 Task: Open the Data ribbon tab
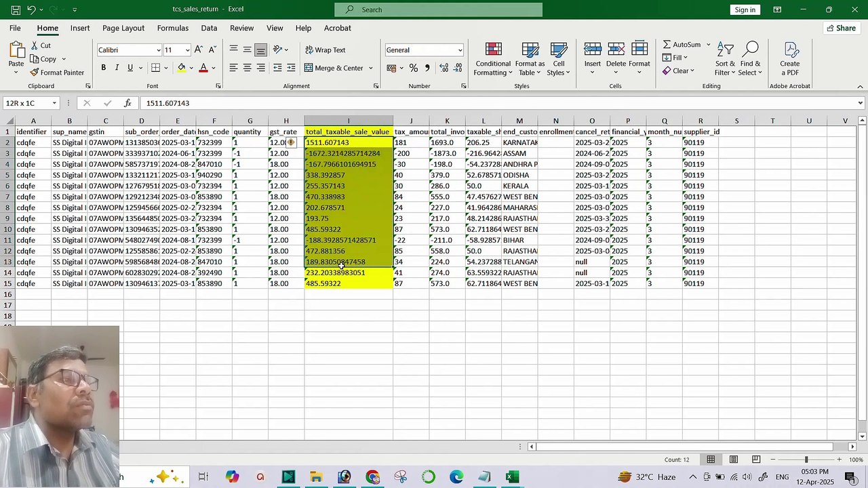pos(209,28)
